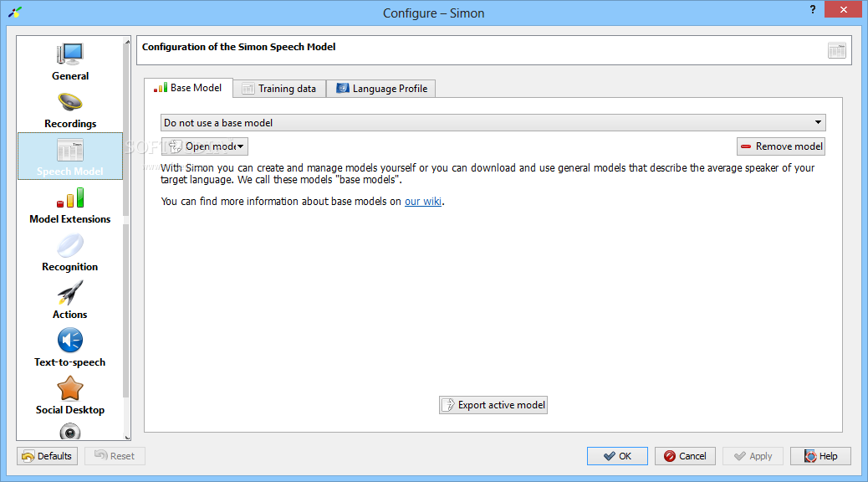Select the Speech Model section
This screenshot has height=482, width=868.
click(x=69, y=156)
